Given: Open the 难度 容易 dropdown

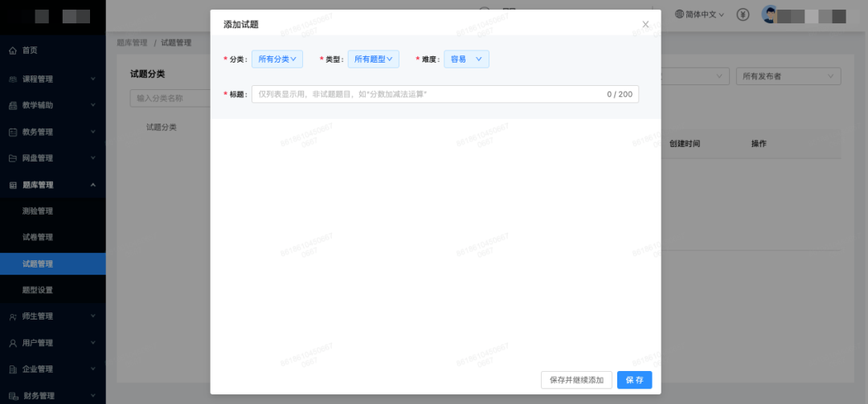Looking at the screenshot, I should click(x=466, y=59).
